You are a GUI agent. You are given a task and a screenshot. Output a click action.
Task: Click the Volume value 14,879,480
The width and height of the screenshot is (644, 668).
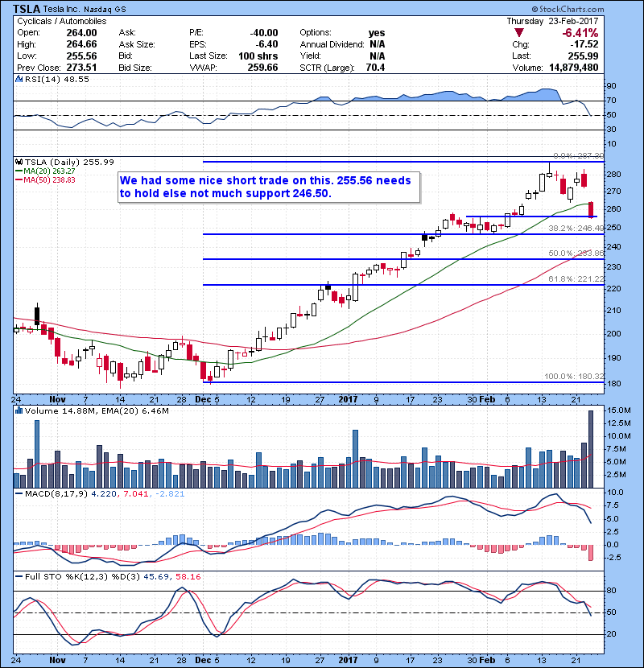(574, 68)
